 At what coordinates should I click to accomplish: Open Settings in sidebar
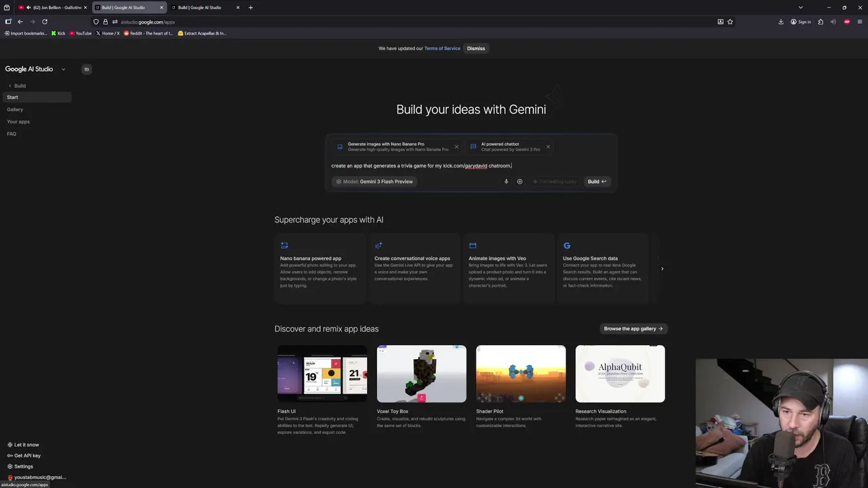(x=20, y=466)
